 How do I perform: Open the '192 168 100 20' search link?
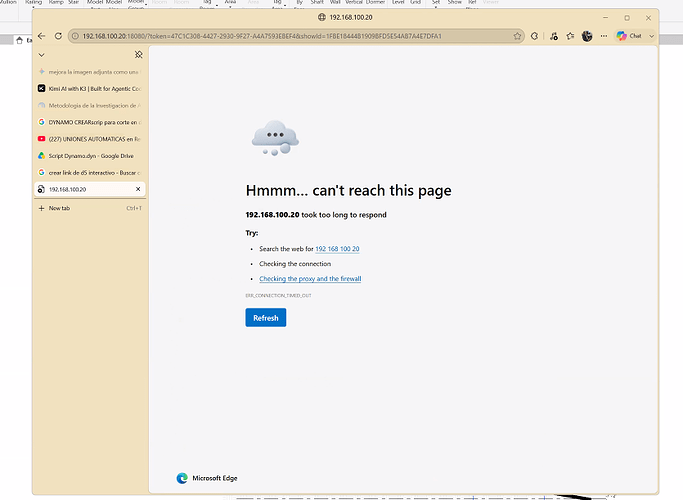point(337,249)
